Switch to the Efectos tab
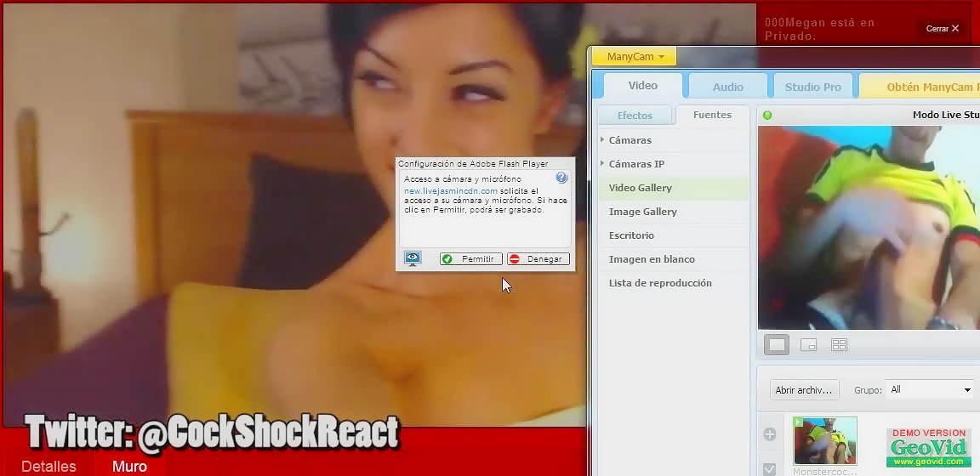Image resolution: width=980 pixels, height=476 pixels. tap(635, 116)
